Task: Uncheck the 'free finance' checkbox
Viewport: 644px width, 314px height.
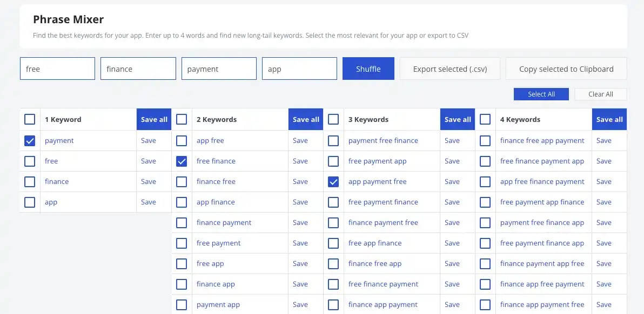Action: pyautogui.click(x=182, y=161)
